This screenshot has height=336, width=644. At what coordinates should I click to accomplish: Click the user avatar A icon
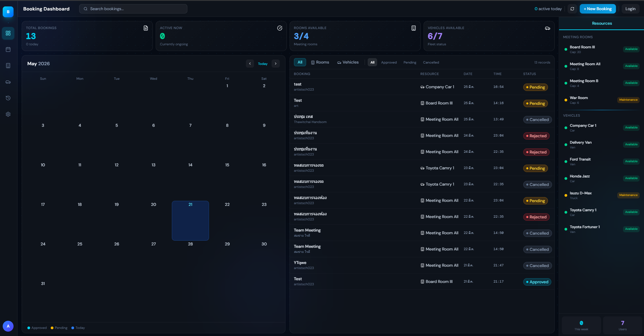8,326
